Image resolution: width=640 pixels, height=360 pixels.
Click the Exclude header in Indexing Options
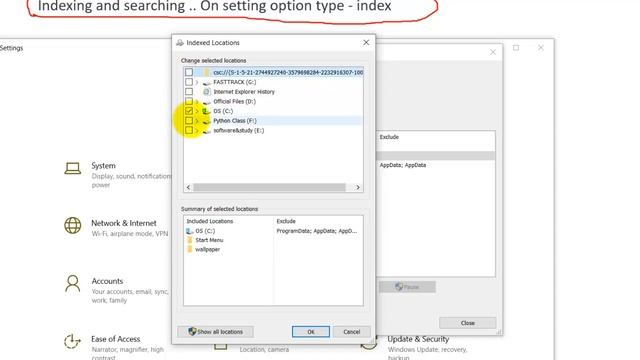(389, 137)
